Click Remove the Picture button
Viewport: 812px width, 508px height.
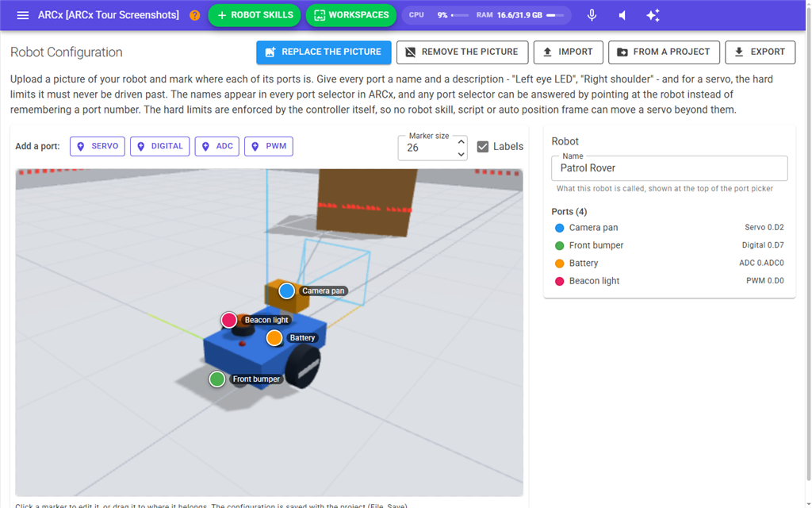462,52
